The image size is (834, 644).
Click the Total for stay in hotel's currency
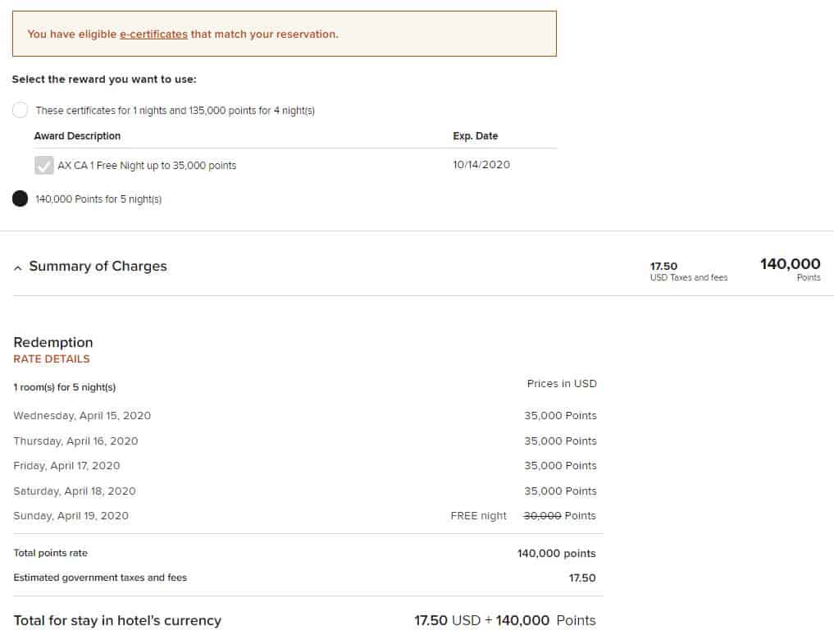click(x=117, y=620)
